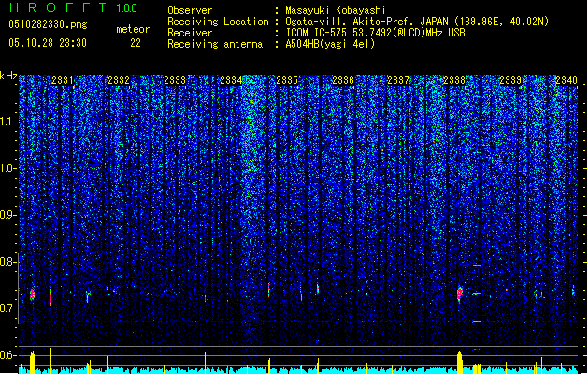Click the 'Receiving Location' field label
The width and height of the screenshot is (588, 374).
[x=218, y=22]
